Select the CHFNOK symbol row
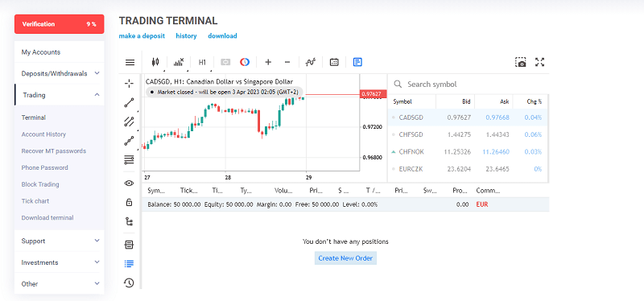644x301 pixels. [469, 152]
